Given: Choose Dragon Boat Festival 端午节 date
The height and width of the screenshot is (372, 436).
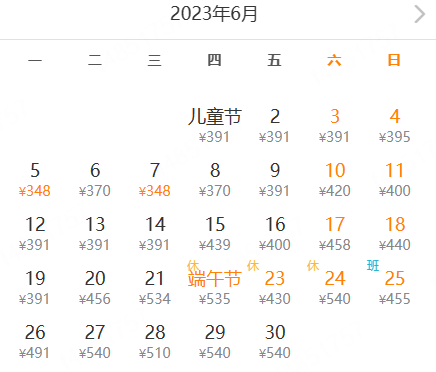Looking at the screenshot, I should (x=215, y=288).
